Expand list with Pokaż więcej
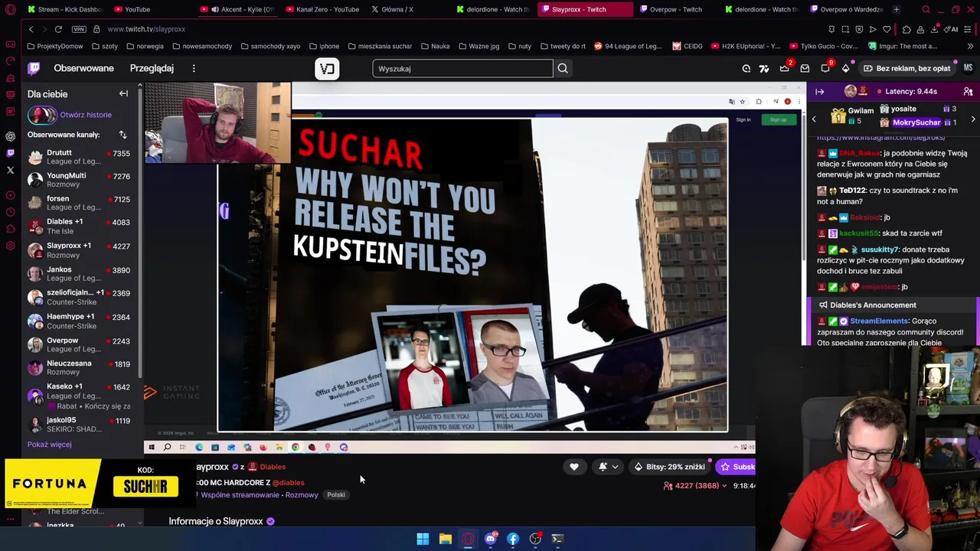Image resolution: width=980 pixels, height=551 pixels. tap(49, 445)
